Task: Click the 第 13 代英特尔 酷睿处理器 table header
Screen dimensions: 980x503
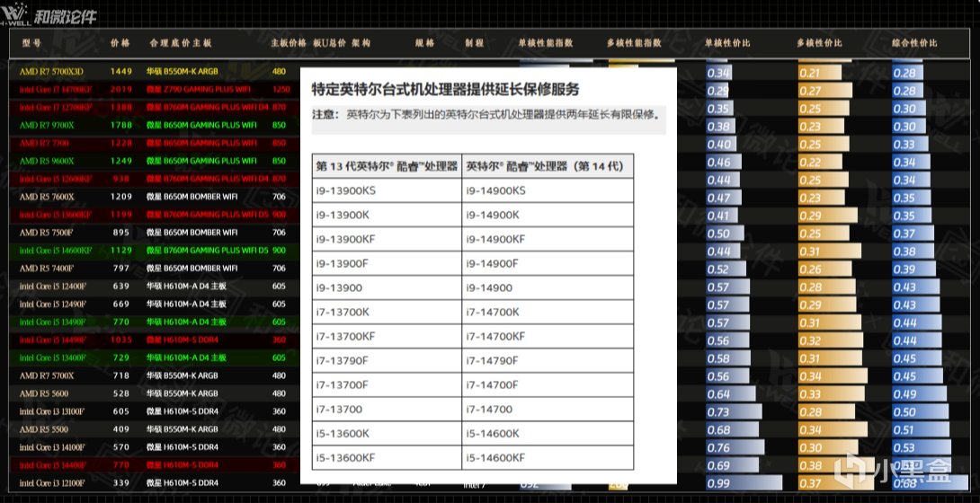Action: pos(387,167)
